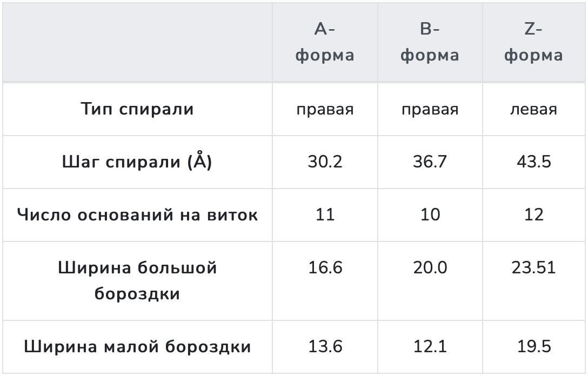Click the cell showing 11 bases per turn
The image size is (588, 376).
coord(325,215)
